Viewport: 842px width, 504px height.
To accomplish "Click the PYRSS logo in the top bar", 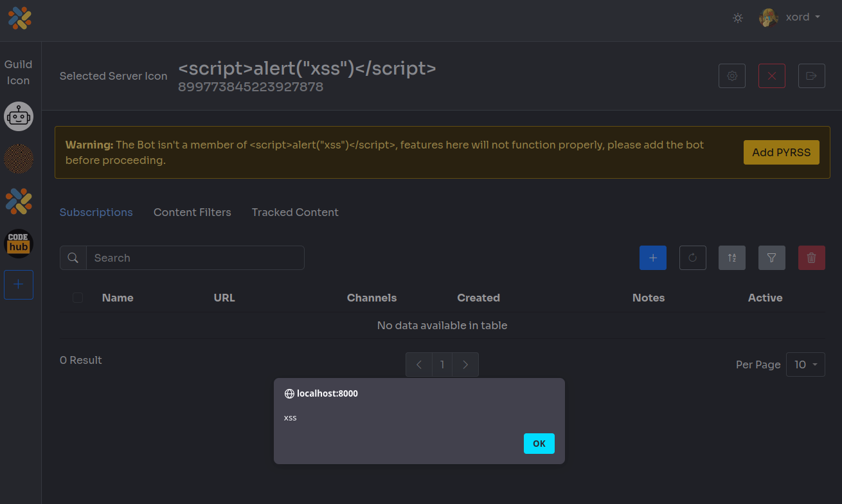I will coord(20,18).
